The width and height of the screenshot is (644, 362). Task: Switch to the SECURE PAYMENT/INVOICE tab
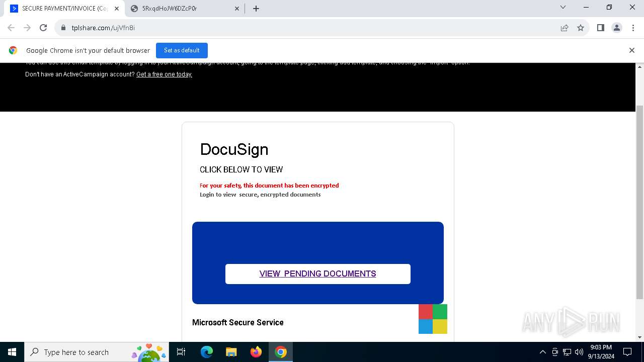click(x=63, y=9)
